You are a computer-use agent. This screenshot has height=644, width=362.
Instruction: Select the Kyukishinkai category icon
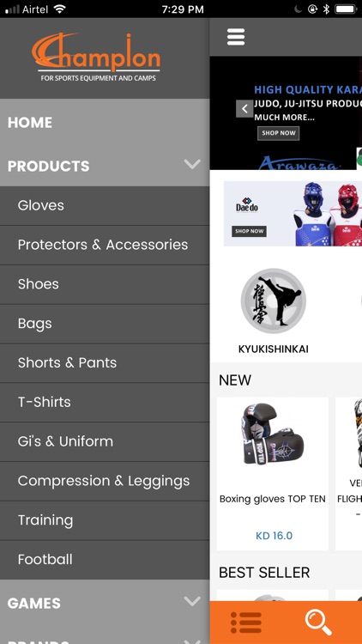pos(274,301)
